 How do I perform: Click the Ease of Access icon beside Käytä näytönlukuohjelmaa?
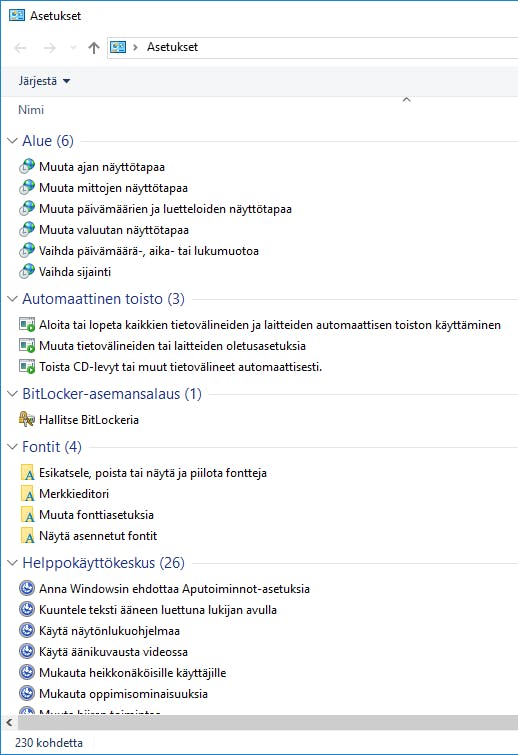(x=27, y=630)
